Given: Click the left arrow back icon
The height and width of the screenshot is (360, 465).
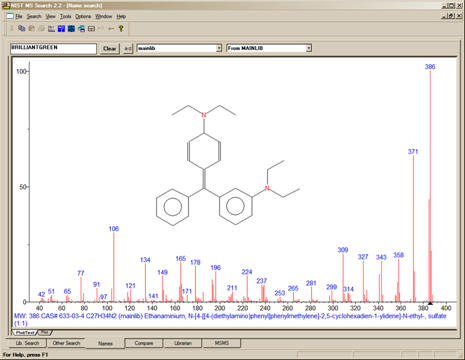Looking at the screenshot, I should 111,29.
